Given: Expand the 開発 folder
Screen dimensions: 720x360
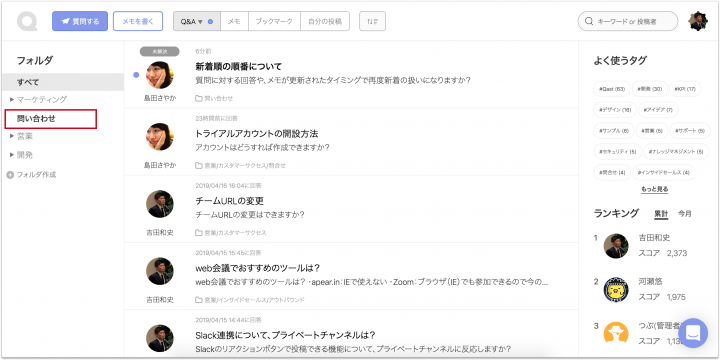Looking at the screenshot, I should tap(12, 155).
